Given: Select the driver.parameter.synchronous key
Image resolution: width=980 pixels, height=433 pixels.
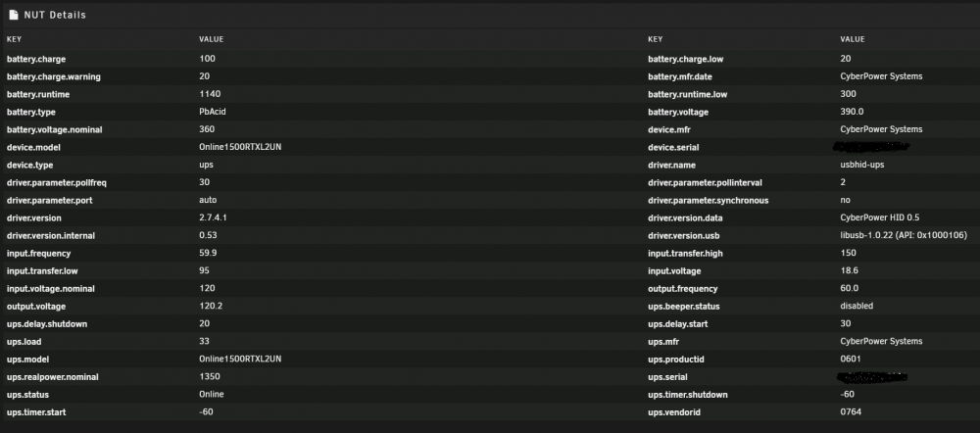Looking at the screenshot, I should coord(709,201).
